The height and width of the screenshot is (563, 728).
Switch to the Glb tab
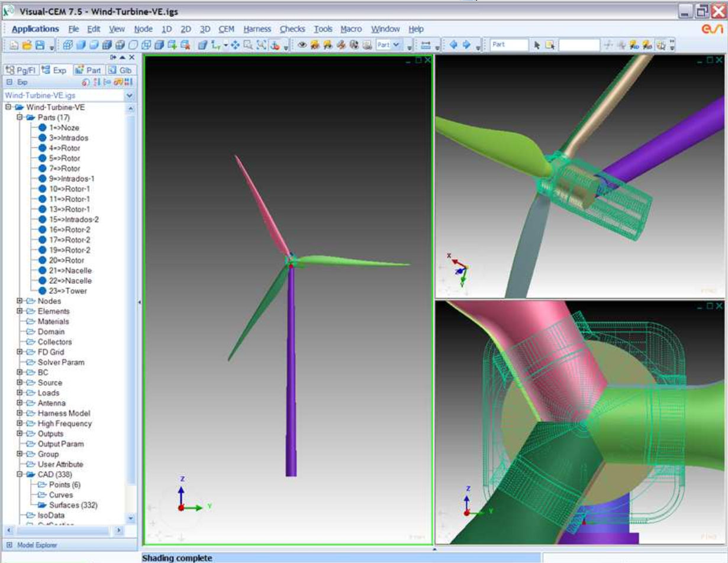(x=120, y=70)
